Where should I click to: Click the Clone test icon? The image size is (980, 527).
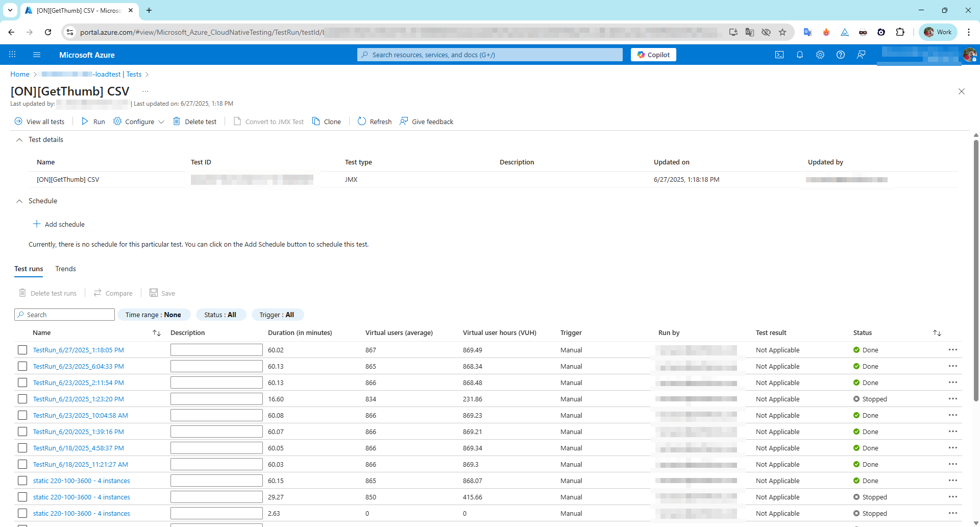(316, 122)
